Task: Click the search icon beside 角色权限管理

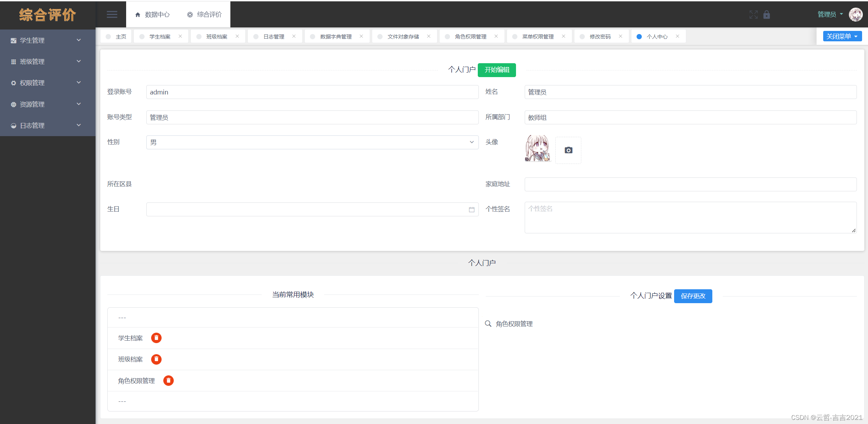Action: [x=488, y=323]
